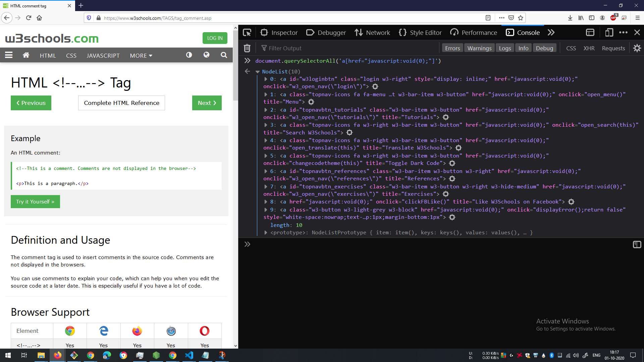Image resolution: width=644 pixels, height=362 pixels.
Task: Toggle reader view icon
Action: coord(488,18)
